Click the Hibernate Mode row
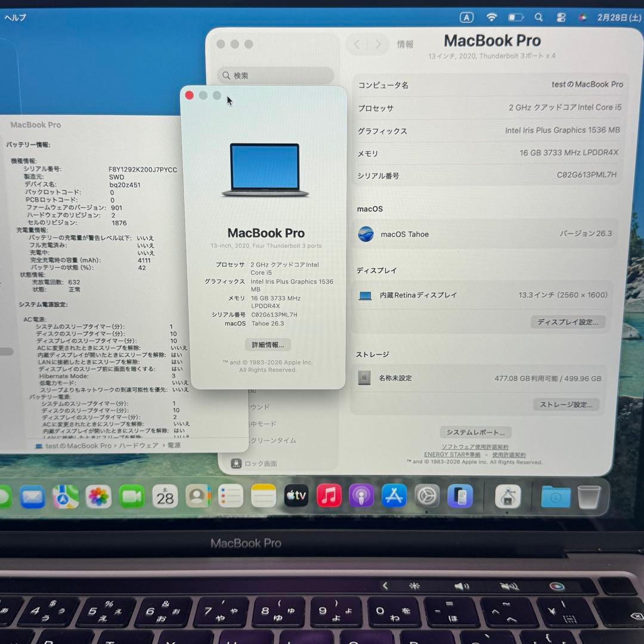This screenshot has height=644, width=644. pyautogui.click(x=107, y=376)
